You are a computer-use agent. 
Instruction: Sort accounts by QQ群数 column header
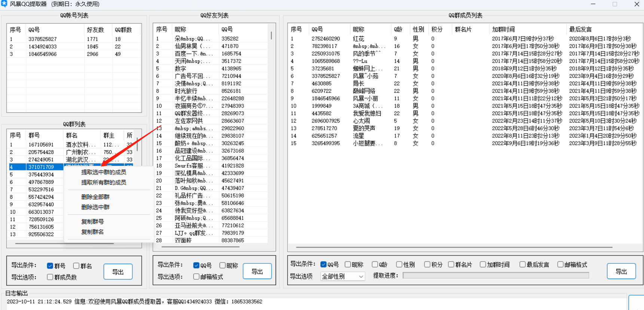(x=126, y=30)
